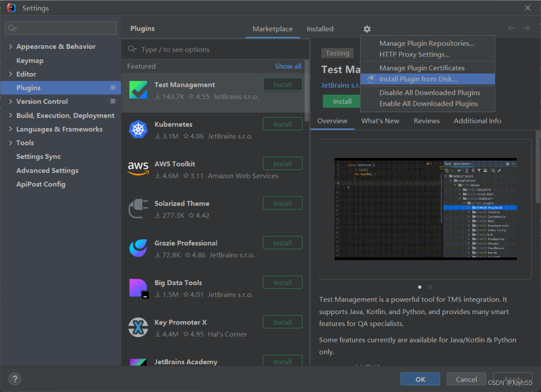Click the Key Promoter X icon
This screenshot has width=541, height=392.
pos(138,327)
